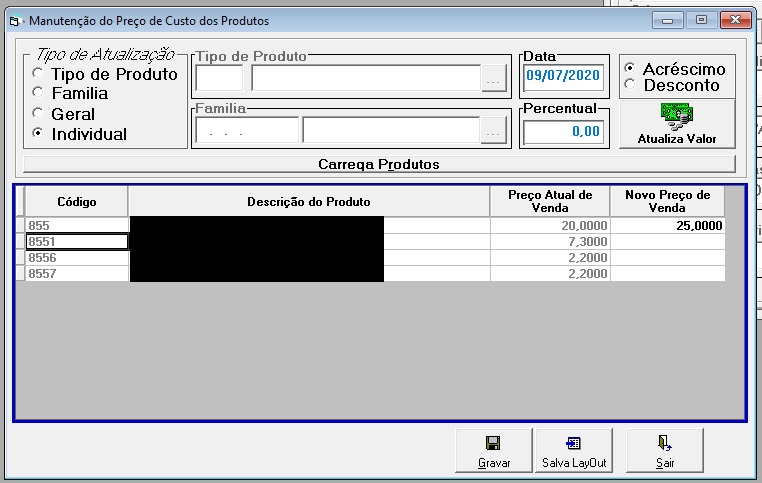Select the row with code 8556
The width and height of the screenshot is (762, 483).
tap(370, 258)
